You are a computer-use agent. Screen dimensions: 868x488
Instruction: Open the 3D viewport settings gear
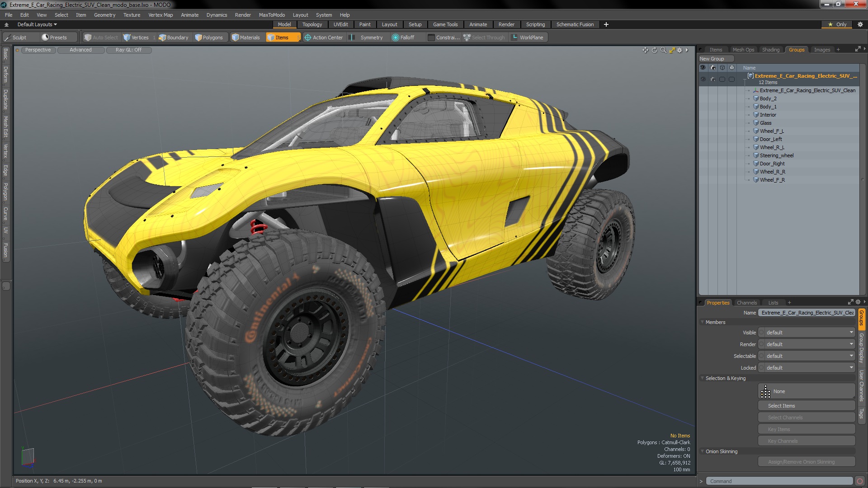click(x=679, y=50)
